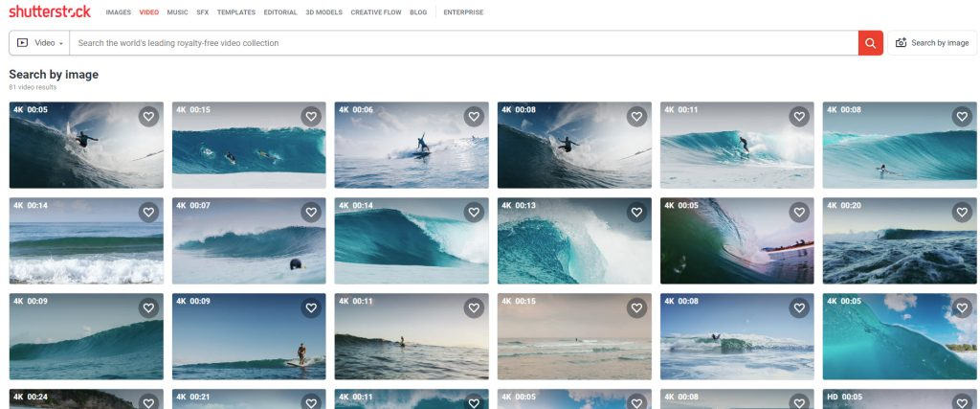This screenshot has width=980, height=409.
Task: Favorite the 4K 00:06 video
Action: pyautogui.click(x=474, y=116)
